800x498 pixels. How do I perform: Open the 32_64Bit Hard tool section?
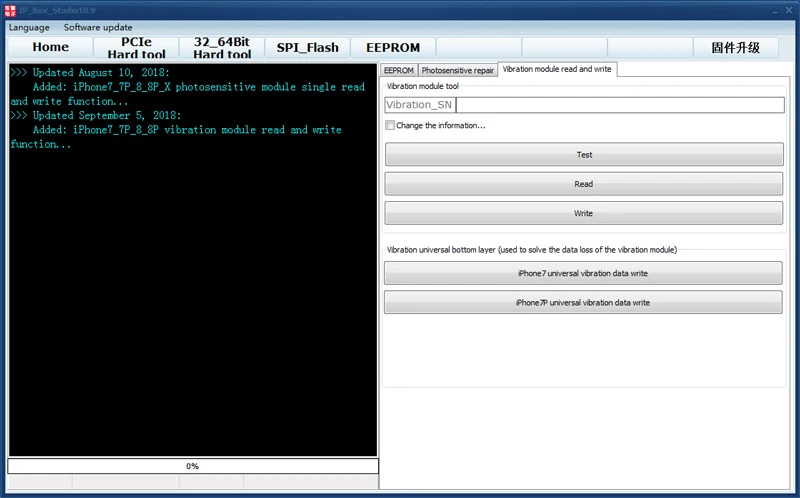tap(222, 47)
